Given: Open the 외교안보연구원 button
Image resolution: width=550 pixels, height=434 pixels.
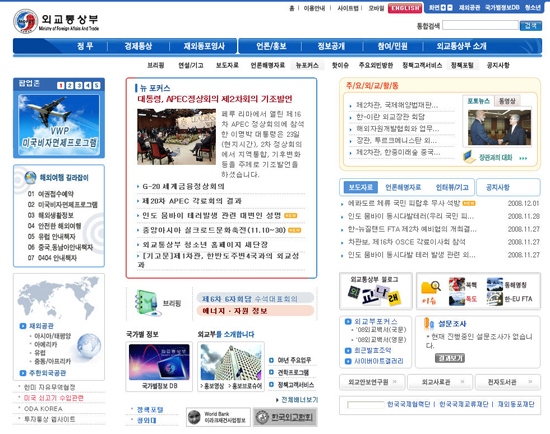Looking at the screenshot, I should pos(372,382).
